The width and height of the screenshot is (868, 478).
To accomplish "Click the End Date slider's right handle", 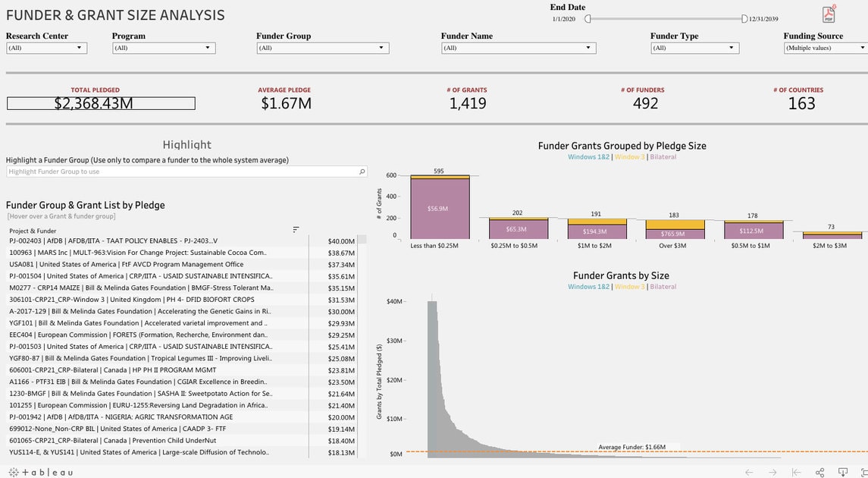I will (x=744, y=19).
